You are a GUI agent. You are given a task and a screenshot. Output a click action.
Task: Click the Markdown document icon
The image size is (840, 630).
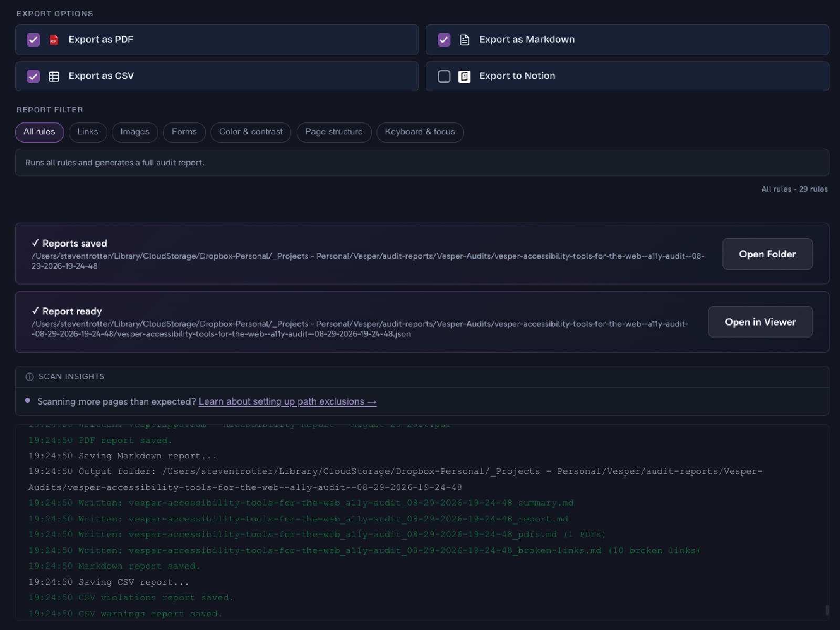pyautogui.click(x=465, y=40)
